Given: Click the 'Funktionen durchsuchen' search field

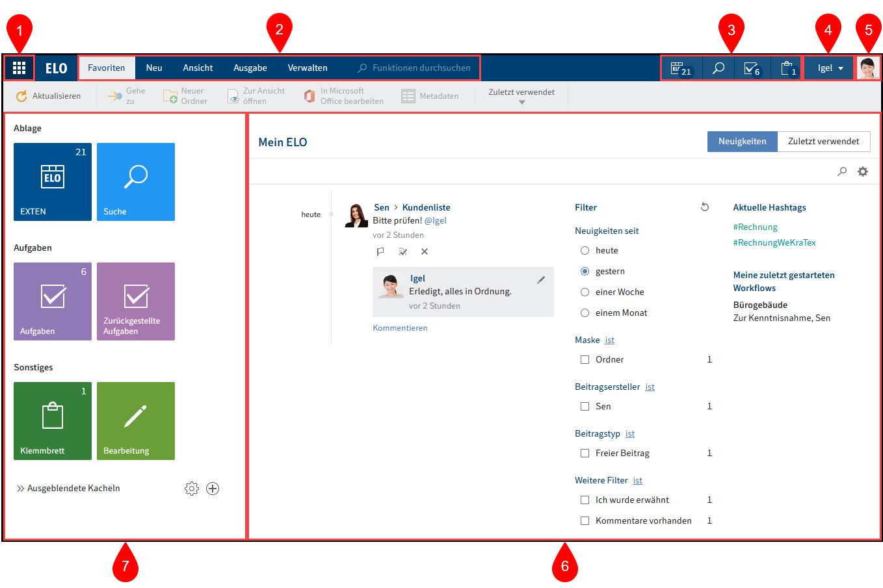Looking at the screenshot, I should pos(421,68).
